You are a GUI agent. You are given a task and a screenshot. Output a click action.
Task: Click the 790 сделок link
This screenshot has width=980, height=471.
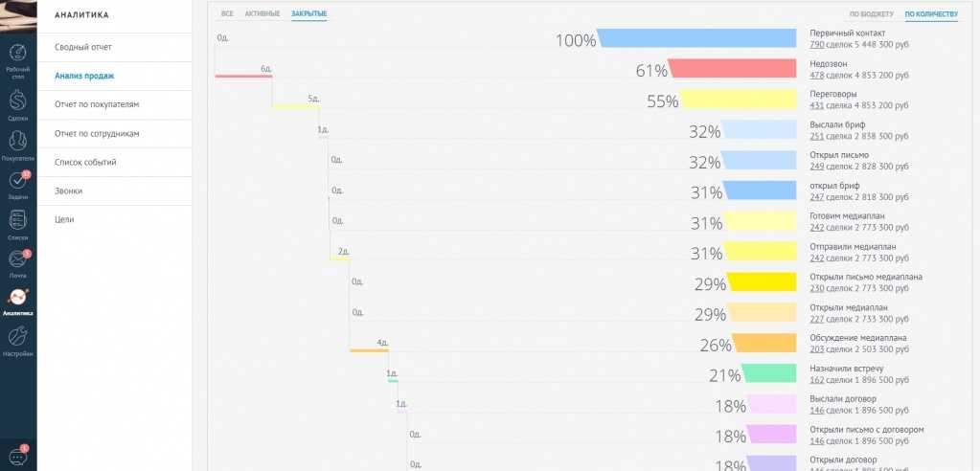(817, 45)
